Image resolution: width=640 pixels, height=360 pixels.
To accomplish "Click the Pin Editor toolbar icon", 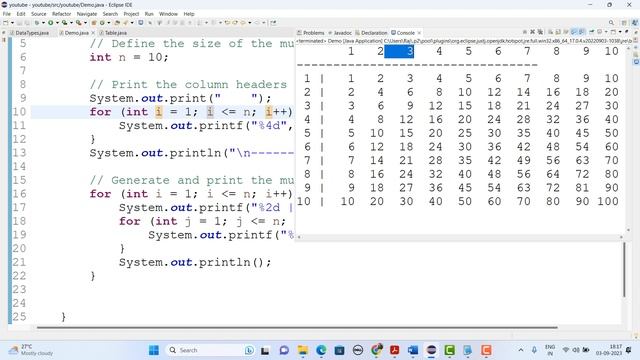I will pos(273,22).
